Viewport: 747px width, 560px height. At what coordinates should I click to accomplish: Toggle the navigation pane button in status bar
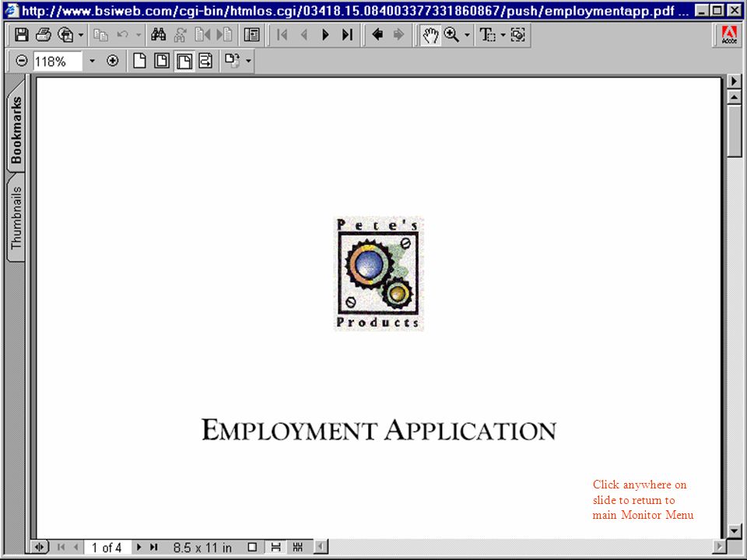(x=40, y=547)
